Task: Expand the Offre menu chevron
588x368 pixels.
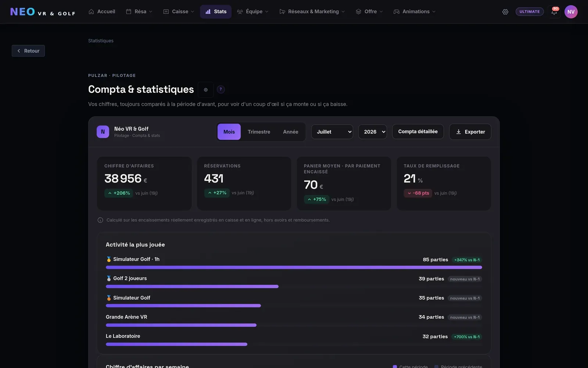Action: tap(381, 12)
